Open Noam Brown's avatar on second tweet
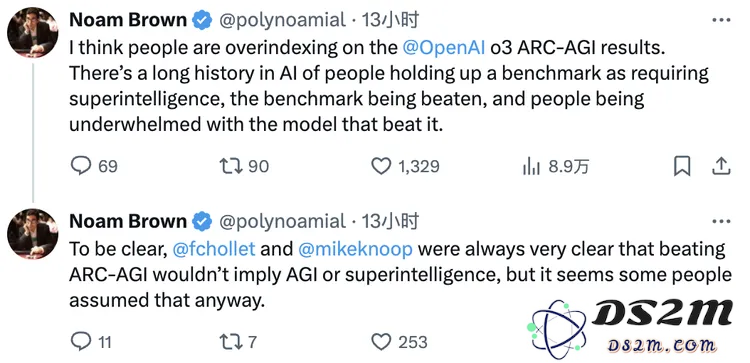Image resolution: width=750 pixels, height=363 pixels. [x=33, y=234]
